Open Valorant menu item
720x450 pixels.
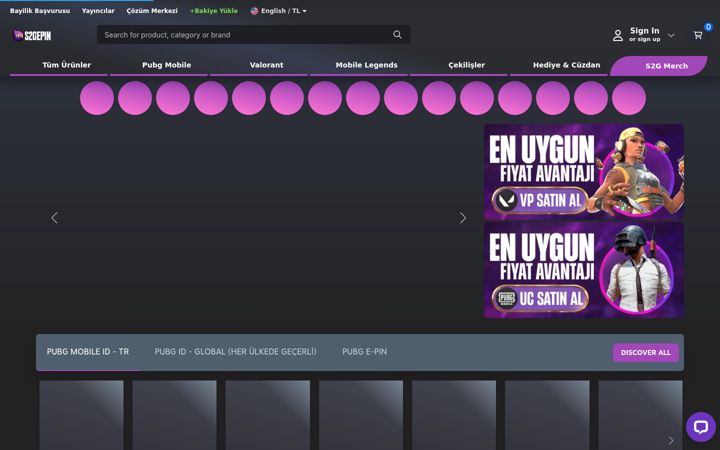[x=266, y=65]
